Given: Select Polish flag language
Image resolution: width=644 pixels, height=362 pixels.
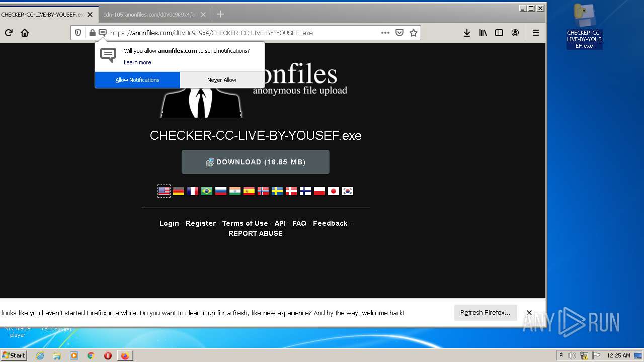Looking at the screenshot, I should click(319, 191).
